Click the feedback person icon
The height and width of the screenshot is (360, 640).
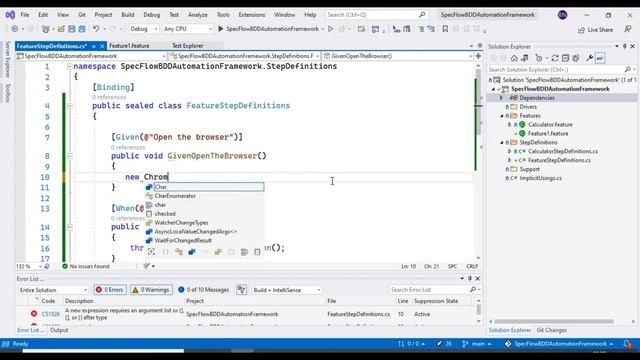[x=628, y=29]
